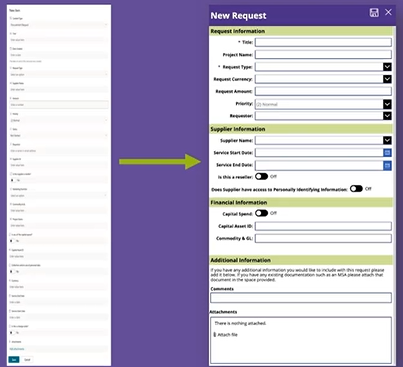This screenshot has width=403, height=367.
Task: Click Cancel button on the old form
Action: pyautogui.click(x=27, y=360)
